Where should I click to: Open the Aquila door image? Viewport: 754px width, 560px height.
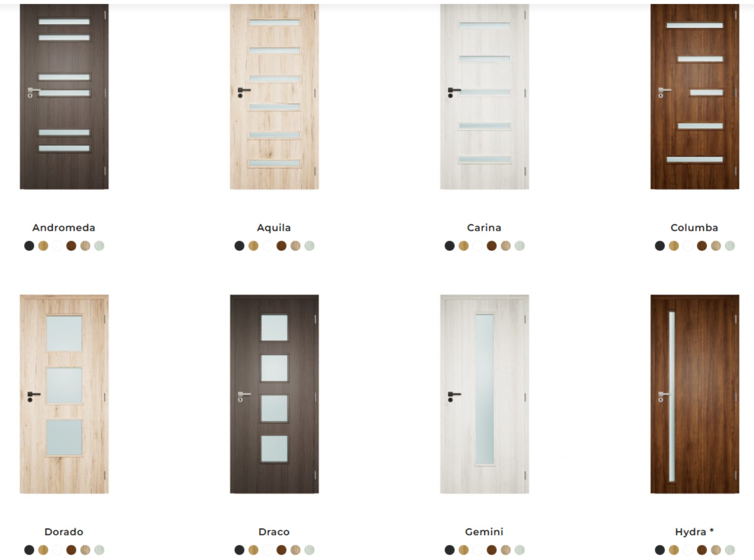point(274,97)
